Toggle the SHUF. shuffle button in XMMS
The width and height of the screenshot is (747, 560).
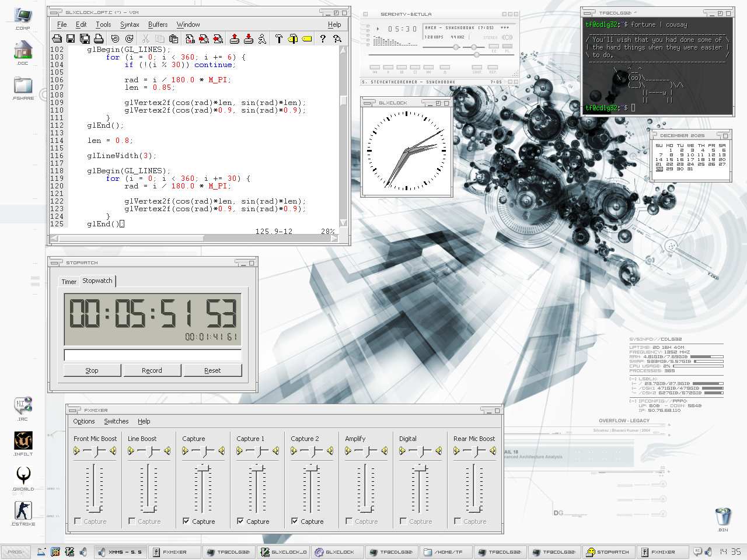(x=477, y=68)
